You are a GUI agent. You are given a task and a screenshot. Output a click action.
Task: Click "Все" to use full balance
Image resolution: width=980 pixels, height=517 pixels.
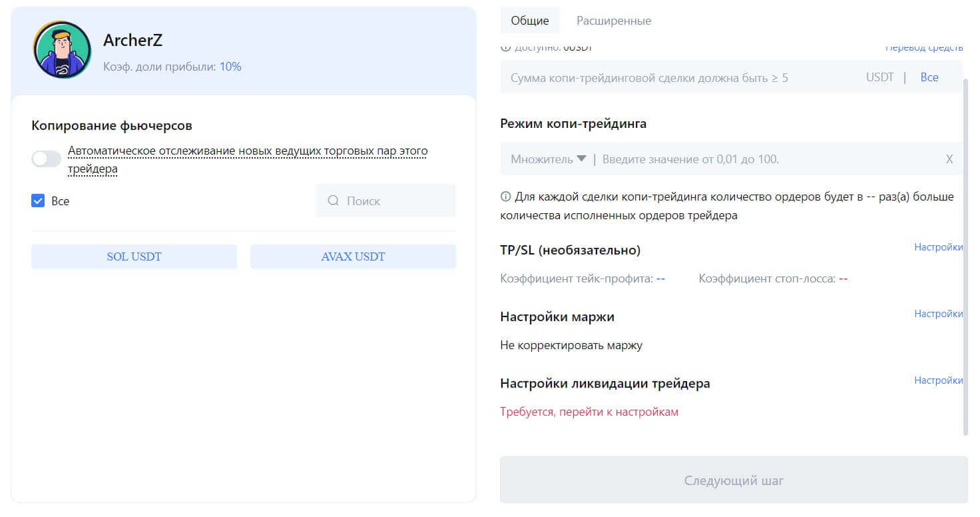point(929,77)
